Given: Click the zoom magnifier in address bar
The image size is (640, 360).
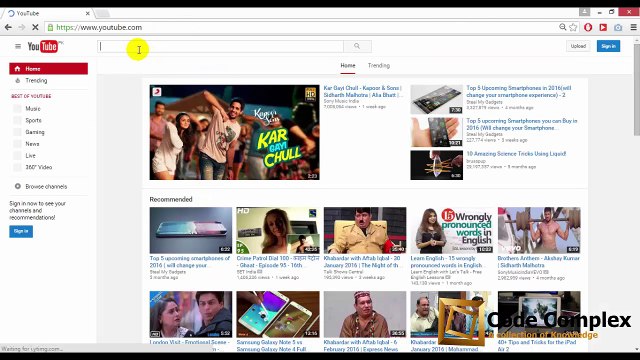Looking at the screenshot, I should point(562,27).
